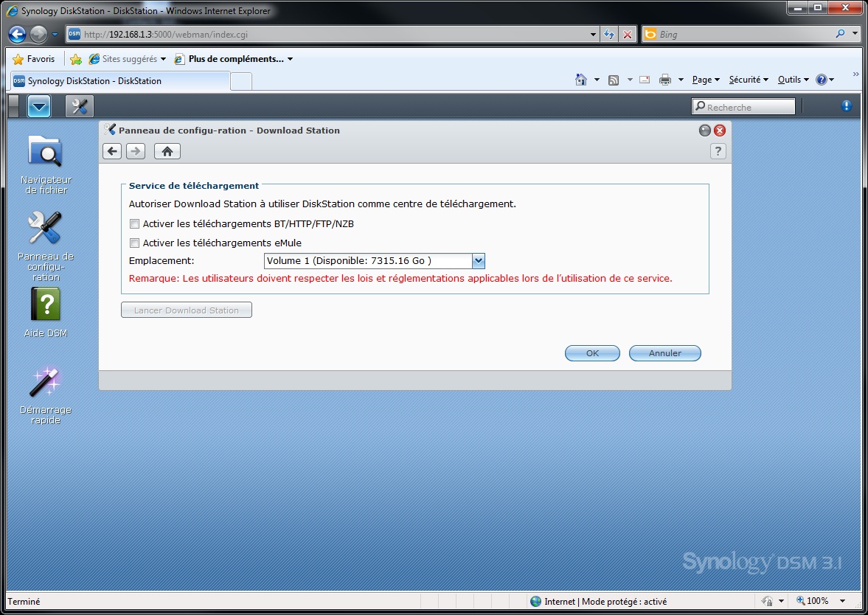Close the Download Station panel window
This screenshot has height=615, width=868.
[720, 131]
